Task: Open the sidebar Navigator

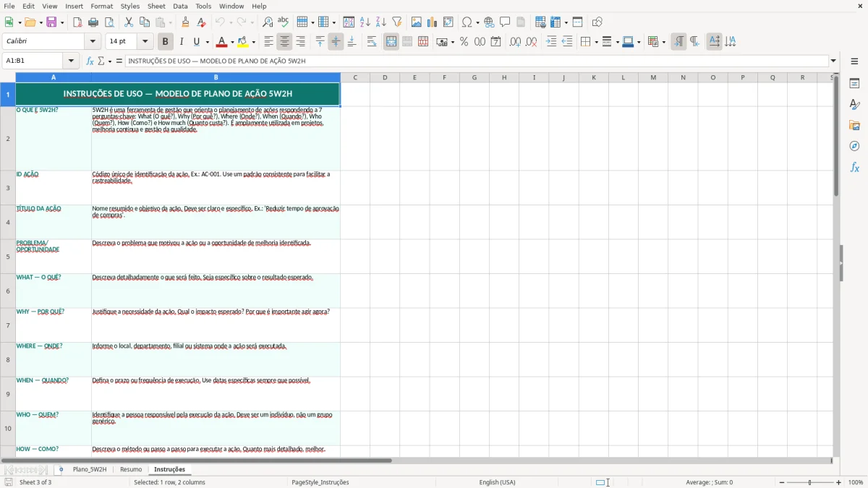Action: click(x=854, y=147)
